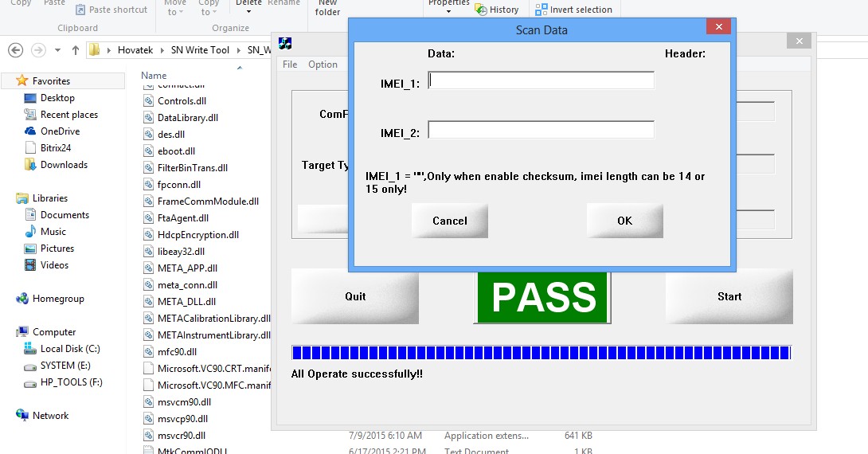Open the File menu in SN Write Tool
The width and height of the screenshot is (868, 454).
click(290, 65)
